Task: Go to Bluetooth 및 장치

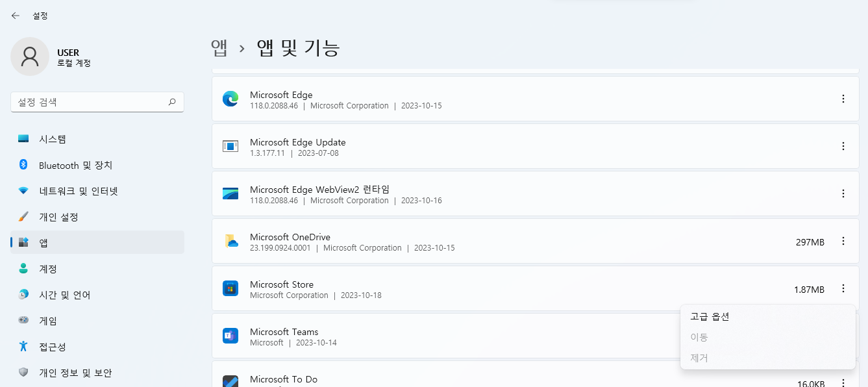Action: pyautogui.click(x=97, y=165)
